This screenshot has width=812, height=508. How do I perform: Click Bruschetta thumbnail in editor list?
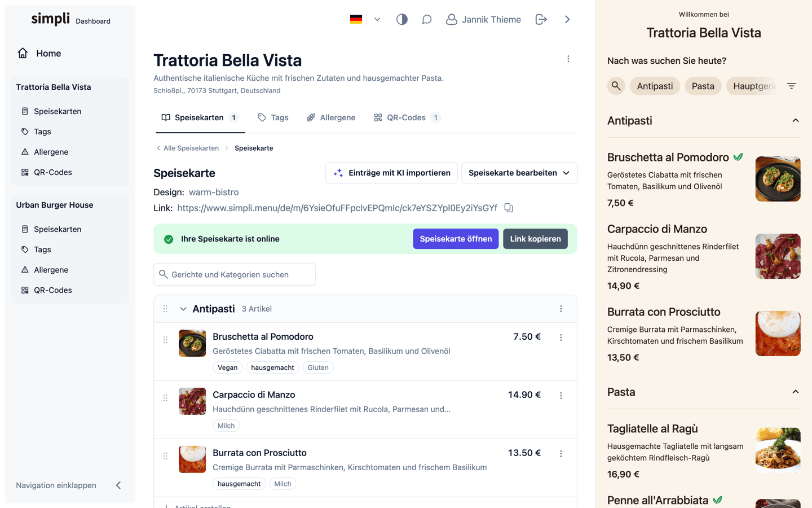[192, 343]
